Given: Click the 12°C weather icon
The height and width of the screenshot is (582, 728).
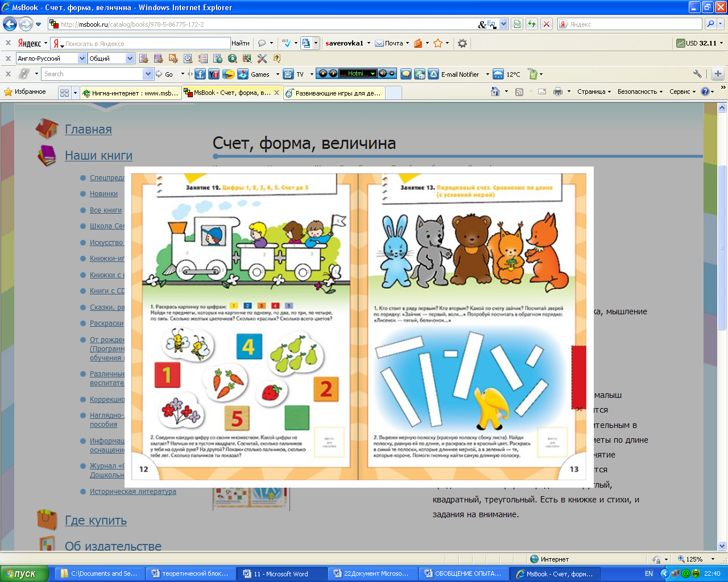Looking at the screenshot, I should pyautogui.click(x=498, y=74).
